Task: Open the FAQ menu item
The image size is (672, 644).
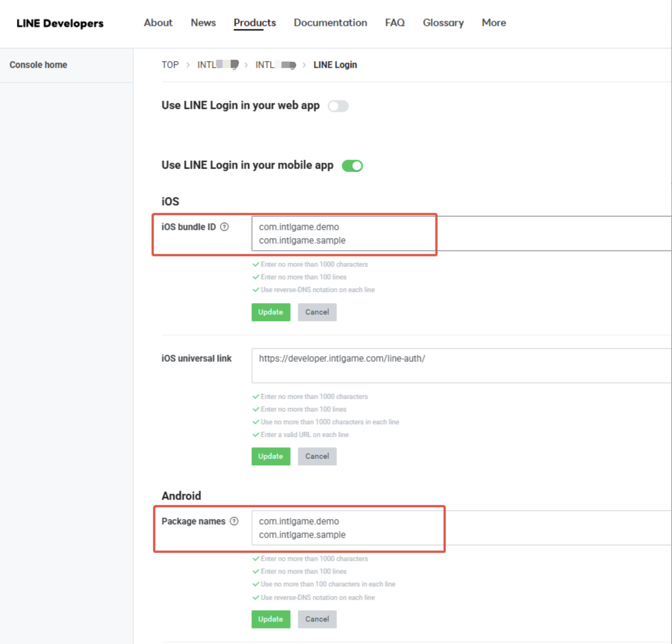Action: [395, 23]
